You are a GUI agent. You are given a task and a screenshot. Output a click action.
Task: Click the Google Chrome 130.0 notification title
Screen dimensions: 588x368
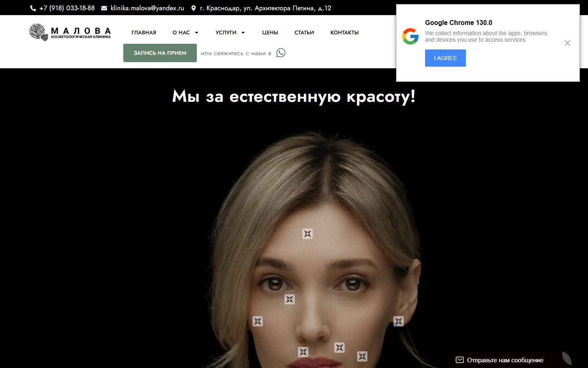[x=459, y=22]
